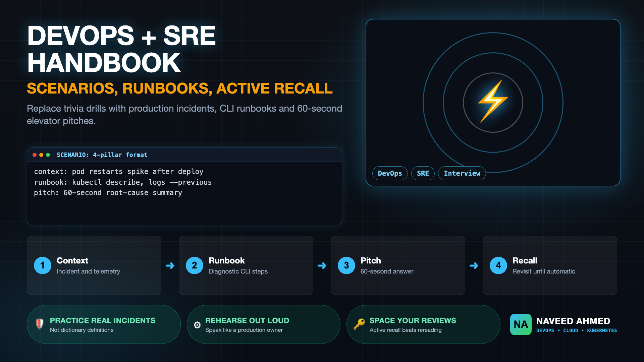Click 'DEVOPS • CLOUD • KUBERNETES' tagline
This screenshot has width=644, height=362.
pos(577,330)
